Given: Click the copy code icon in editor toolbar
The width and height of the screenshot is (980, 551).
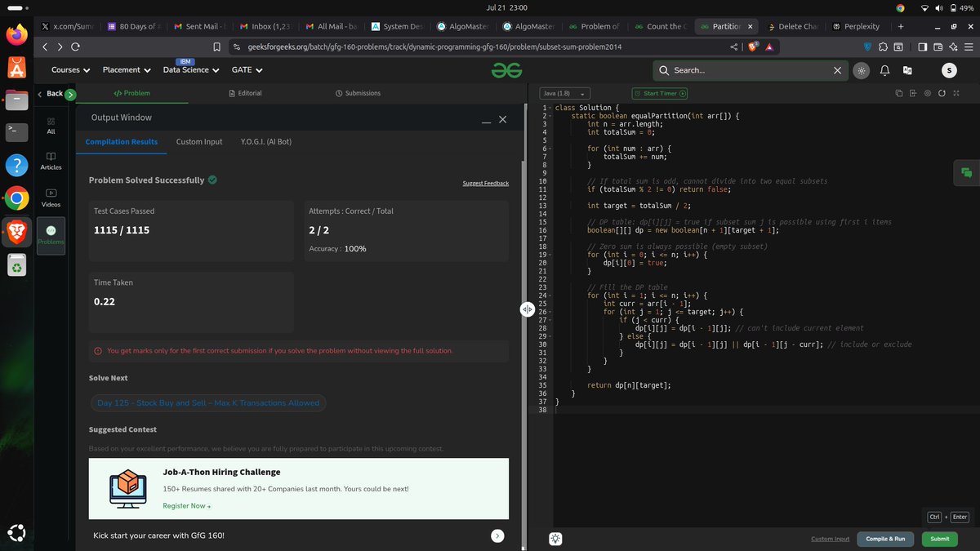Looking at the screenshot, I should [x=898, y=93].
